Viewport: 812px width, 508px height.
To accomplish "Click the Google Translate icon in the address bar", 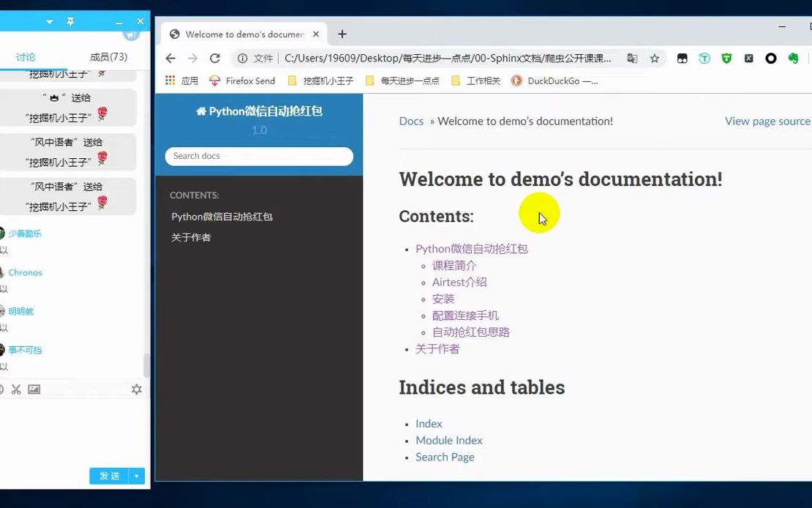I will coord(632,57).
